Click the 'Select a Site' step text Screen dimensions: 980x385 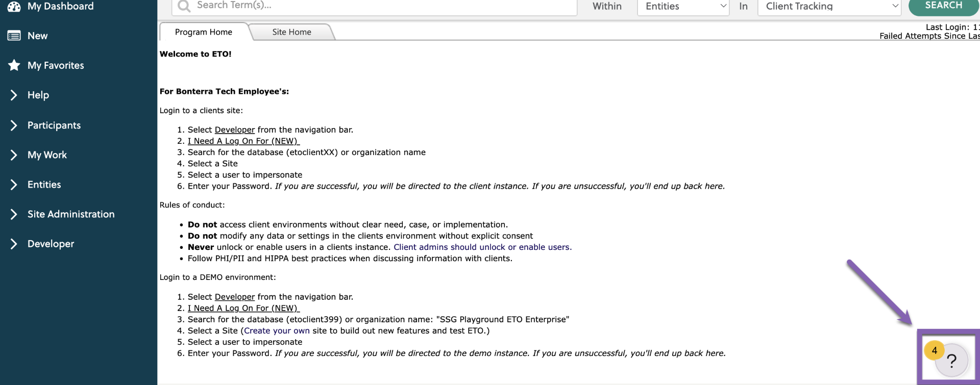tap(212, 163)
